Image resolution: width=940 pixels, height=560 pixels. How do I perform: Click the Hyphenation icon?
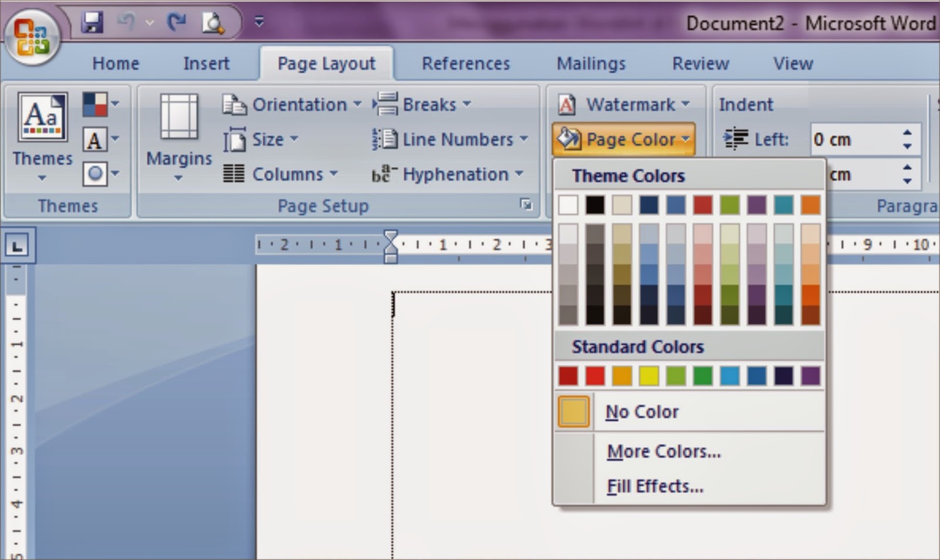(x=384, y=174)
